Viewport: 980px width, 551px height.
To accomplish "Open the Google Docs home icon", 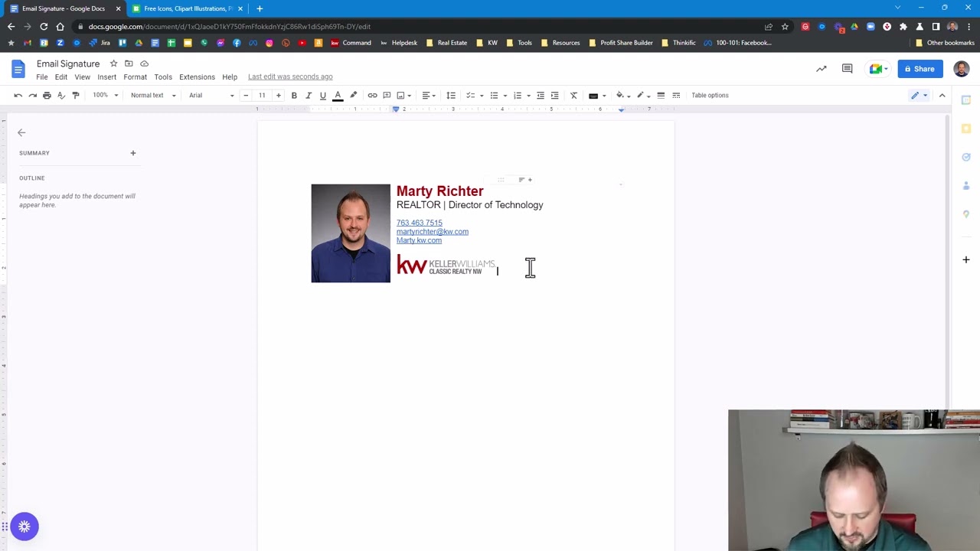I will [18, 70].
